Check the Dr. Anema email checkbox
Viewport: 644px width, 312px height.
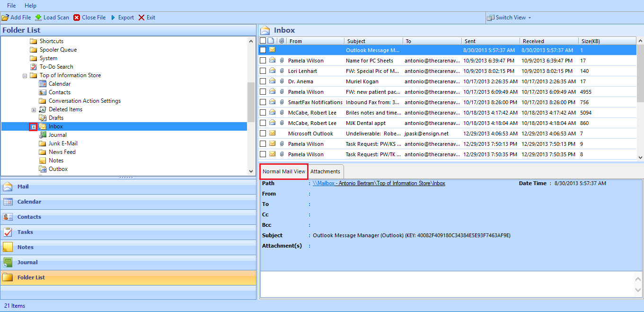(x=263, y=81)
